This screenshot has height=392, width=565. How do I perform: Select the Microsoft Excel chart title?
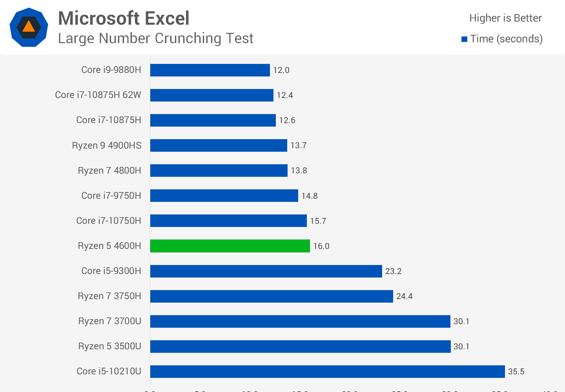click(124, 18)
